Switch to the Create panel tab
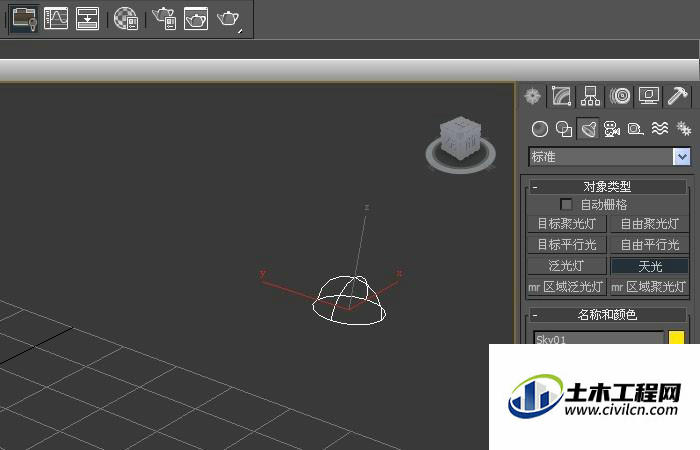This screenshot has width=700, height=450. pos(532,96)
